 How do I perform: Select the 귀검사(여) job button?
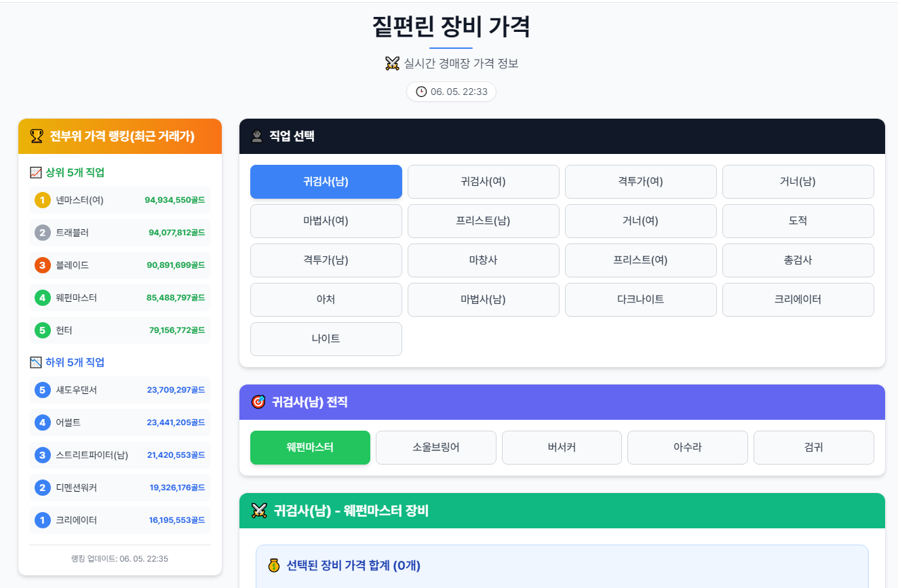tap(483, 182)
